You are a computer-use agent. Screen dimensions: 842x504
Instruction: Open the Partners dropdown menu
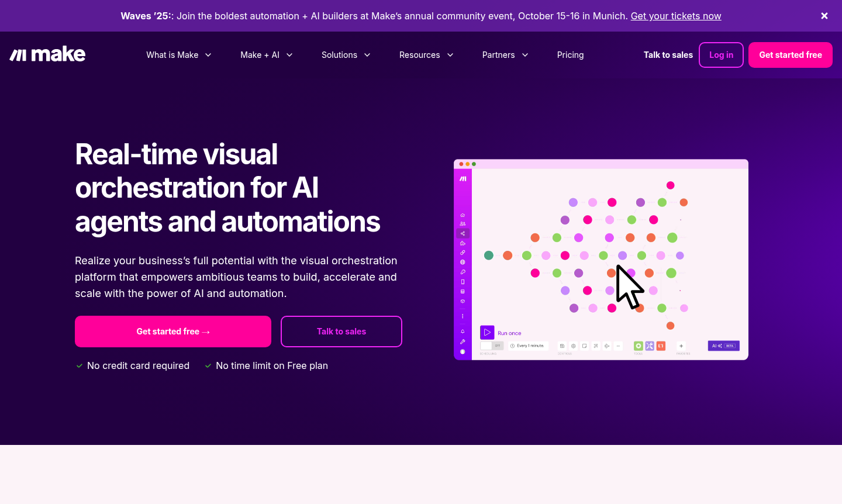point(505,55)
